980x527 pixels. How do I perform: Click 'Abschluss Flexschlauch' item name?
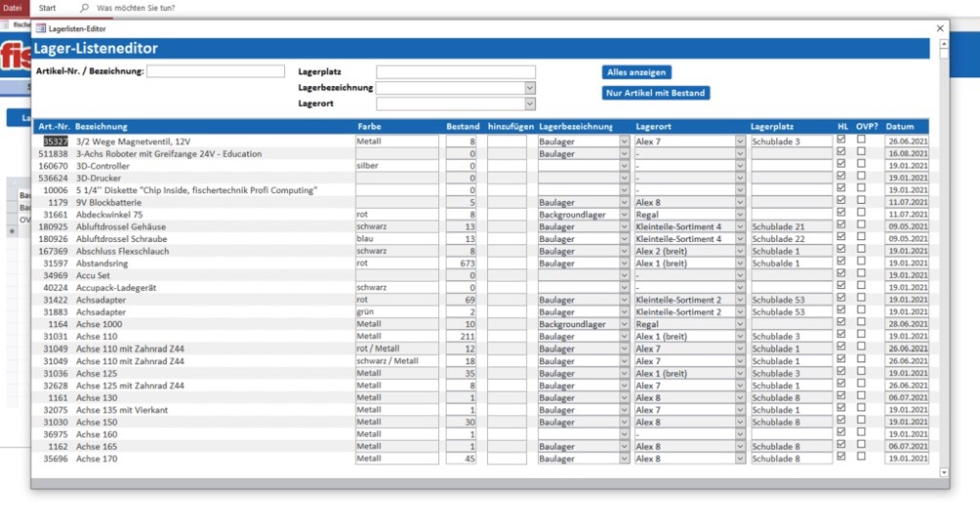[122, 251]
